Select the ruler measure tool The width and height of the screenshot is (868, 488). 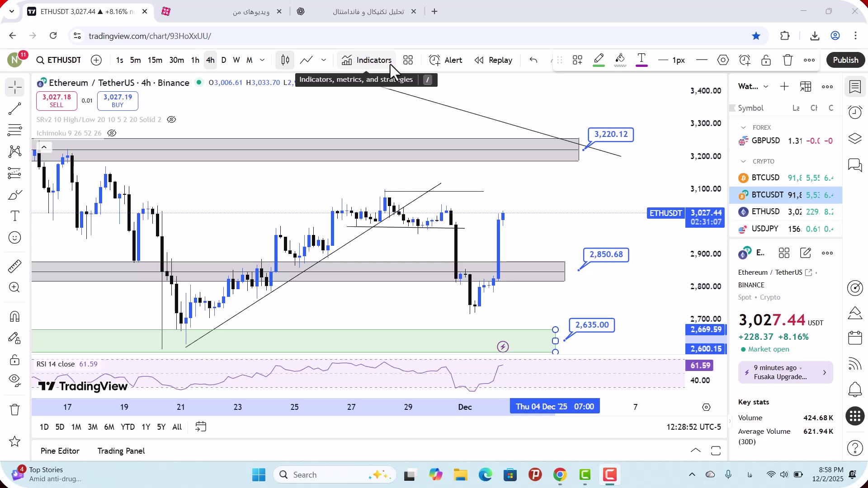pos(15,266)
